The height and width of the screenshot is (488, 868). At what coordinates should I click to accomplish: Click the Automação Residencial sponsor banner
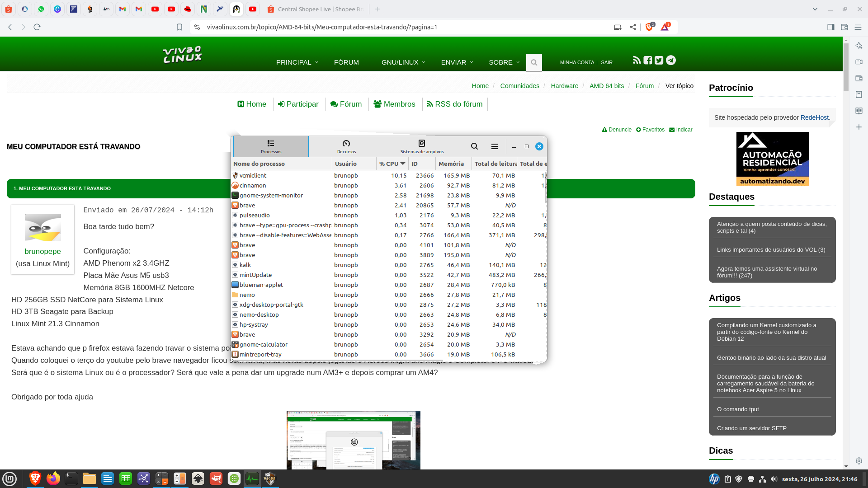pos(772,159)
